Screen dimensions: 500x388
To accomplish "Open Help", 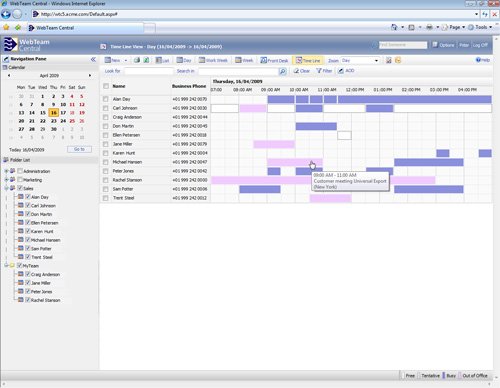I will (x=483, y=60).
